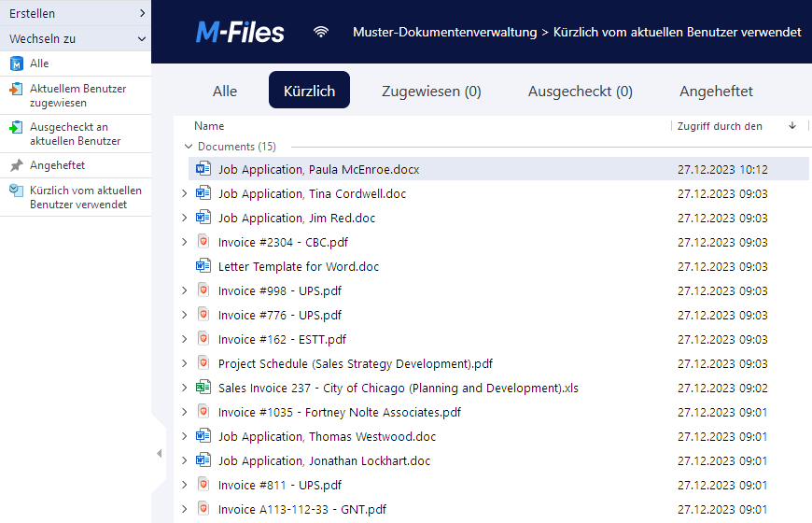
Task: Collapse the Wechseln zu section
Action: pyautogui.click(x=141, y=39)
